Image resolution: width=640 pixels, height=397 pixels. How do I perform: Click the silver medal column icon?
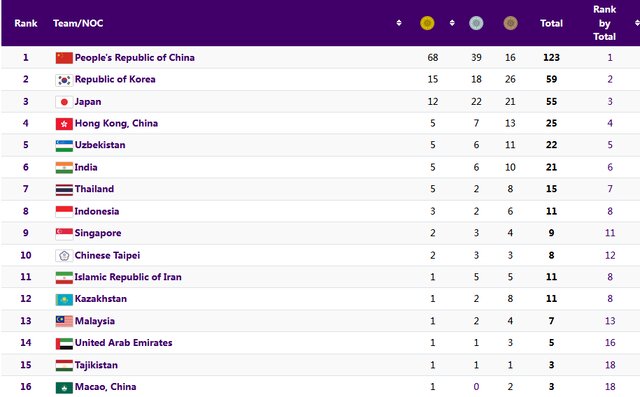pyautogui.click(x=476, y=23)
